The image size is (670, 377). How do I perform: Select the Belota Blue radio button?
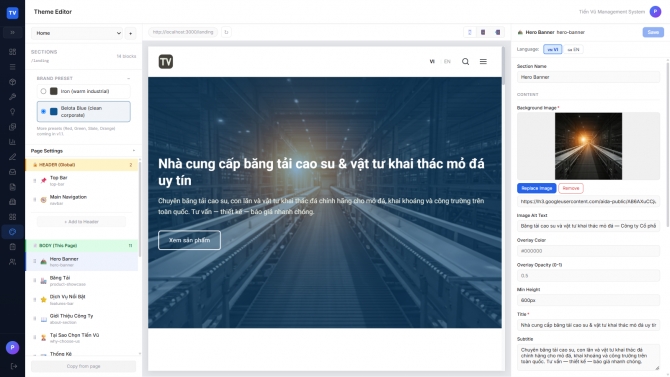(x=43, y=112)
